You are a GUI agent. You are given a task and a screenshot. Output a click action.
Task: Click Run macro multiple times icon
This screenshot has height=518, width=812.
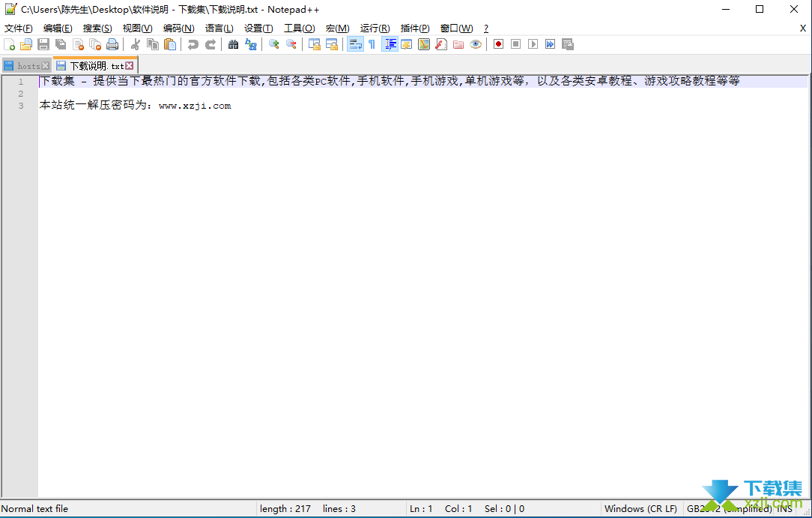(x=550, y=44)
